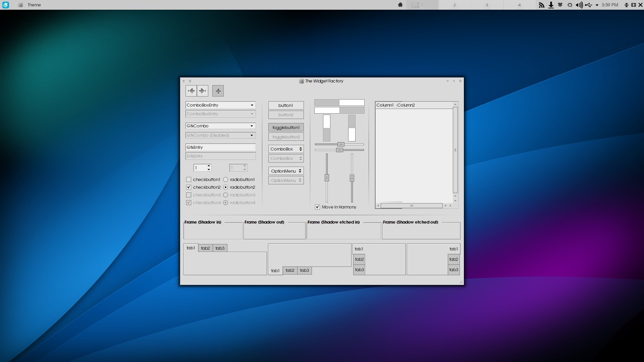This screenshot has width=644, height=362.
Task: Click the home icon in the panel
Action: pos(400,5)
